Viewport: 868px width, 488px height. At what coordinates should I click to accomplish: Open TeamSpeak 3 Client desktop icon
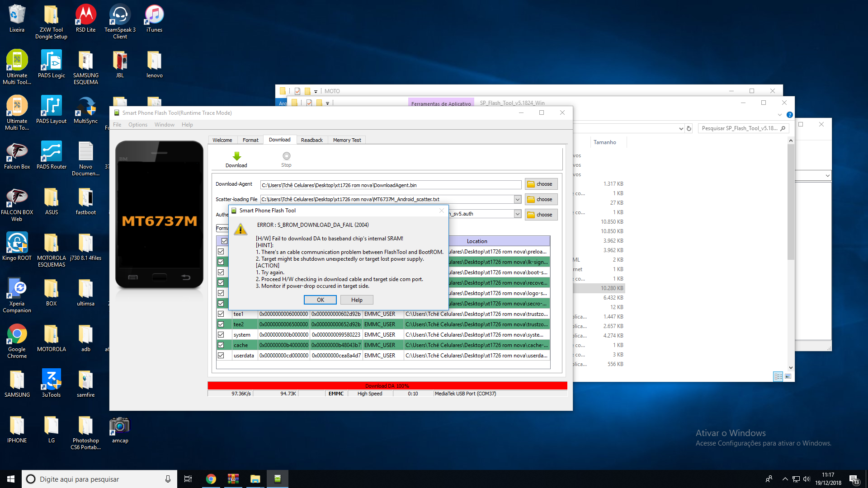tap(120, 22)
